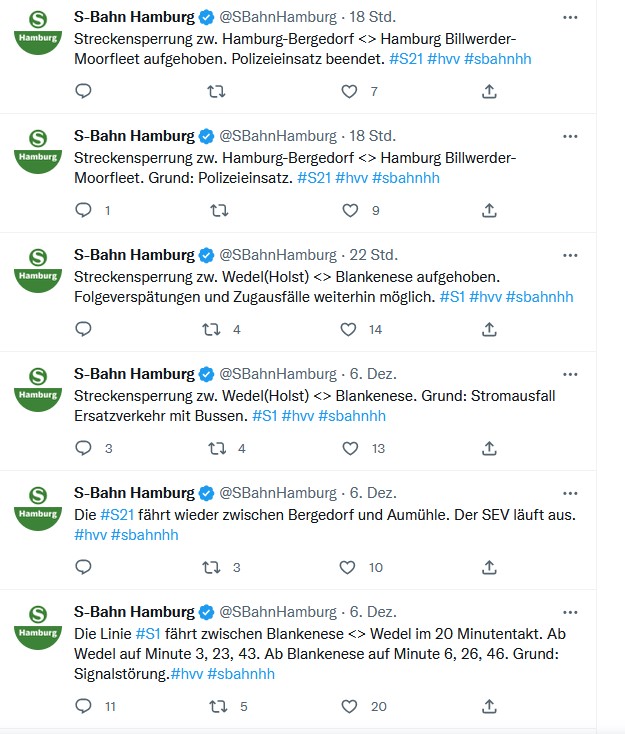Reply to the Polizeieinsatz beendet tweet
The height and width of the screenshot is (734, 625).
point(84,91)
